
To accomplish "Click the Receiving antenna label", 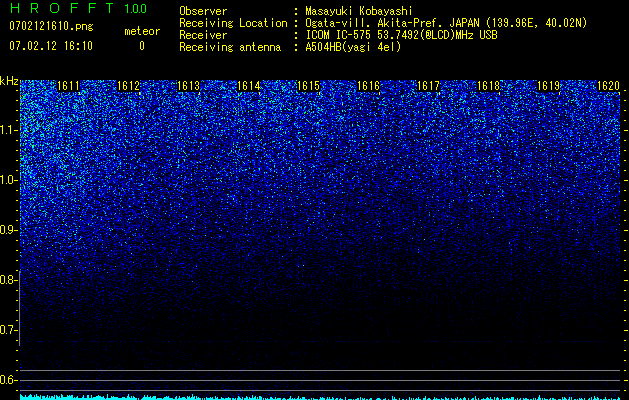I will point(230,47).
